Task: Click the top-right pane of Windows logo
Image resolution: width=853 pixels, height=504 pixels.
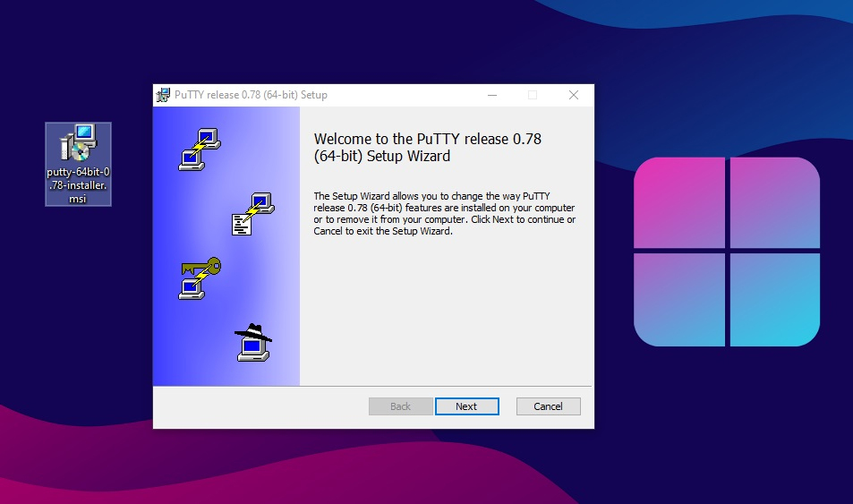Action: pos(775,203)
